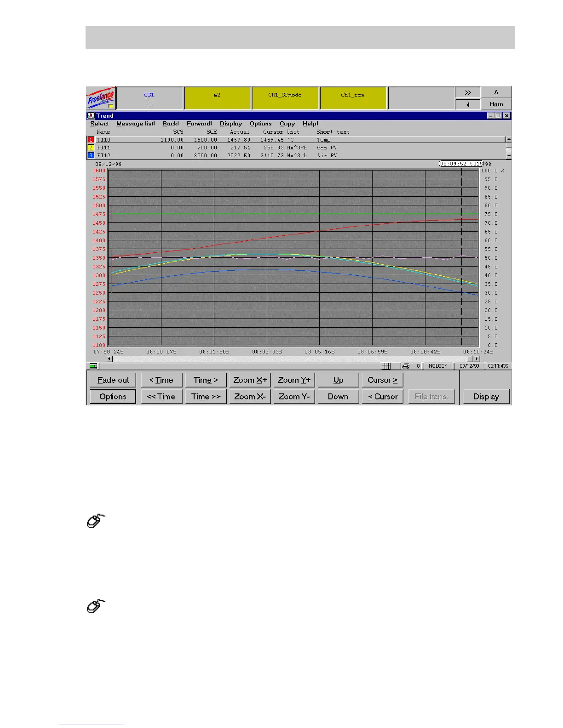The image size is (563, 728).
Task: Click the green status indicator icon in status bar
Action: point(93,366)
